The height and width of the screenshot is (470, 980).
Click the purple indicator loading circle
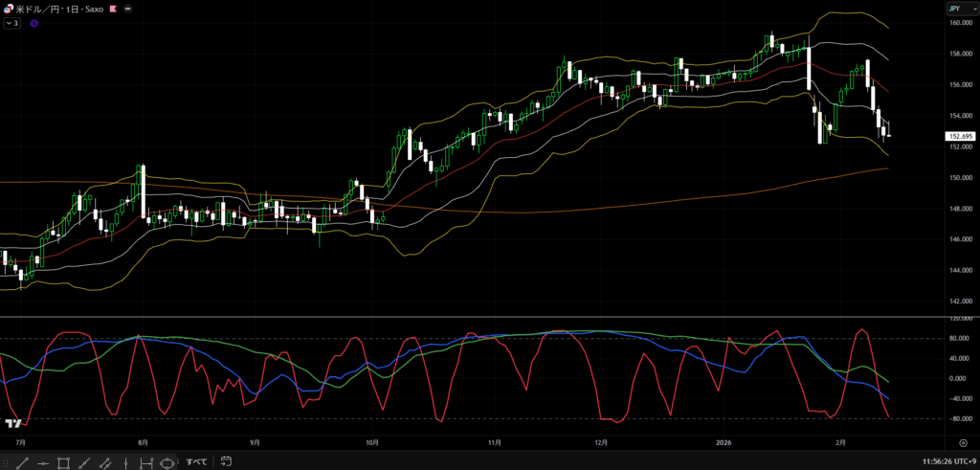(34, 23)
